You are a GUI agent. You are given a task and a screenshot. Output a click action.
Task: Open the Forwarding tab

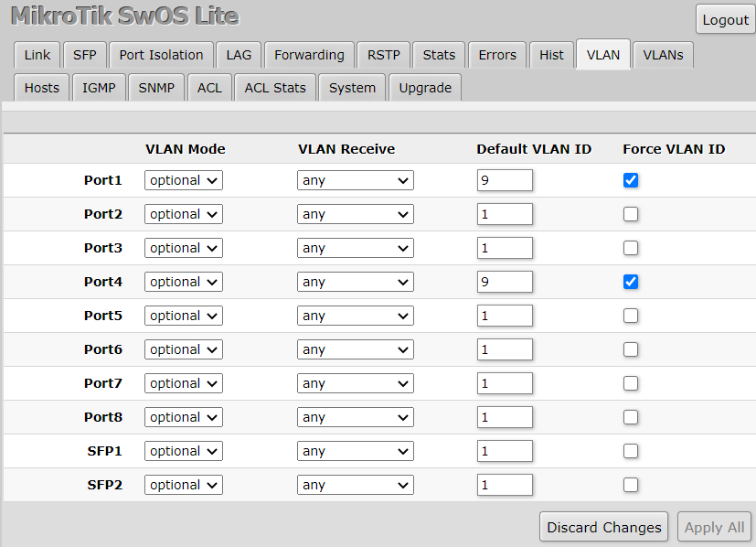point(308,54)
